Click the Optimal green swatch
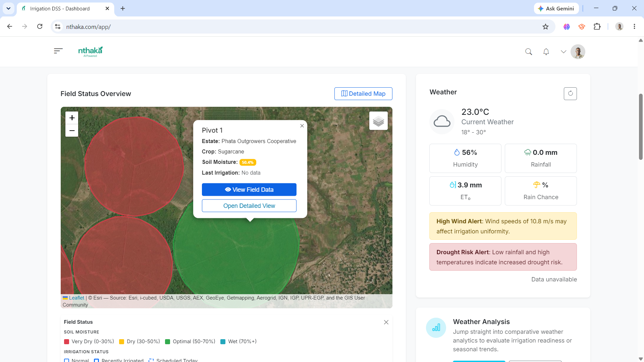The image size is (644, 362). 168,342
